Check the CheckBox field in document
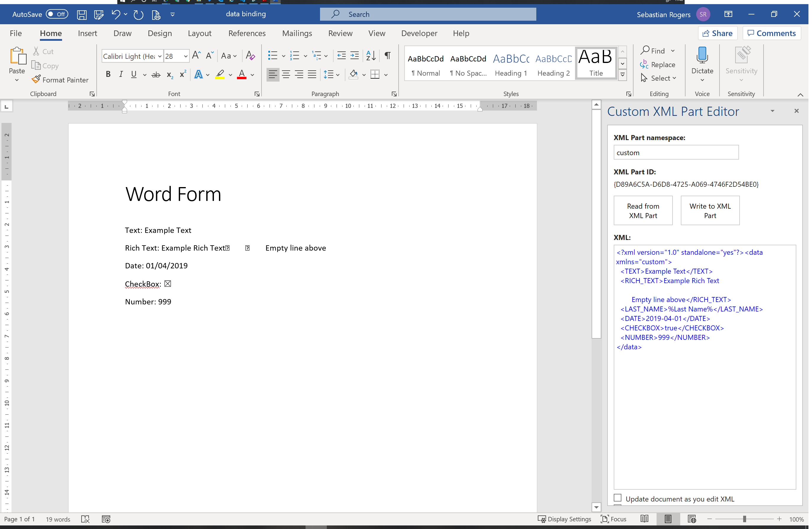 click(168, 283)
